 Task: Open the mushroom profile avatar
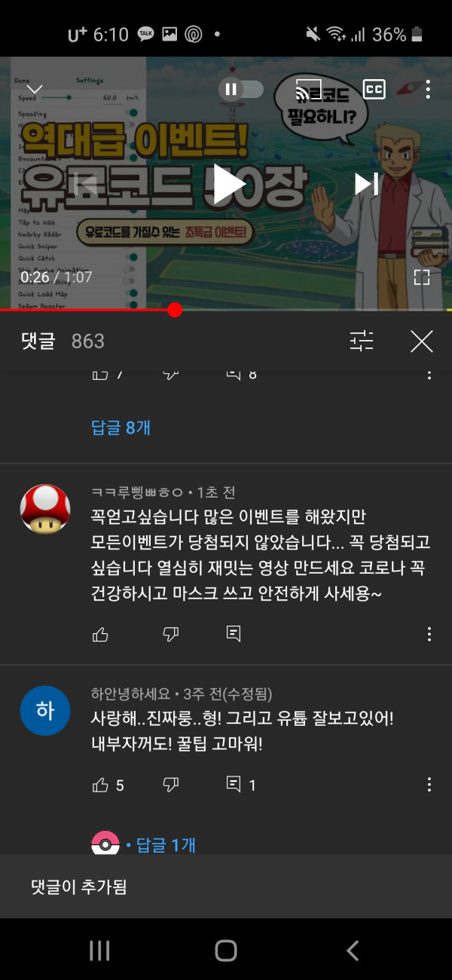[44, 510]
